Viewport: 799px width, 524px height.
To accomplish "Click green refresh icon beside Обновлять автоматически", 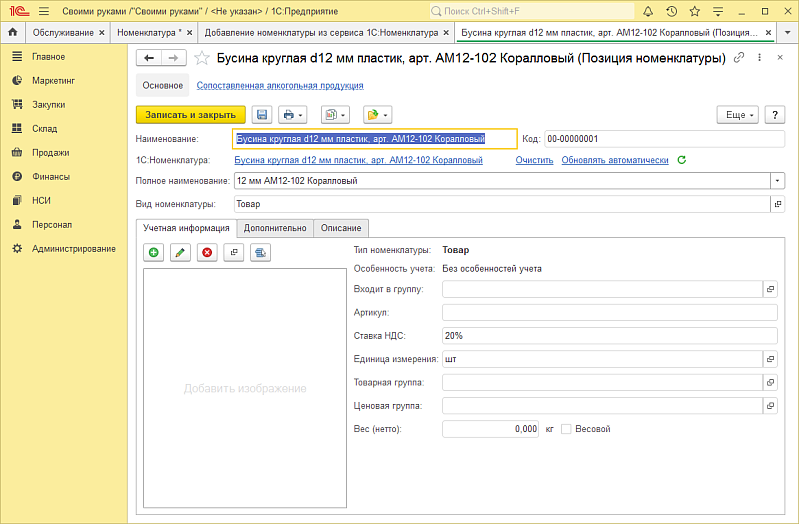I will click(x=681, y=160).
